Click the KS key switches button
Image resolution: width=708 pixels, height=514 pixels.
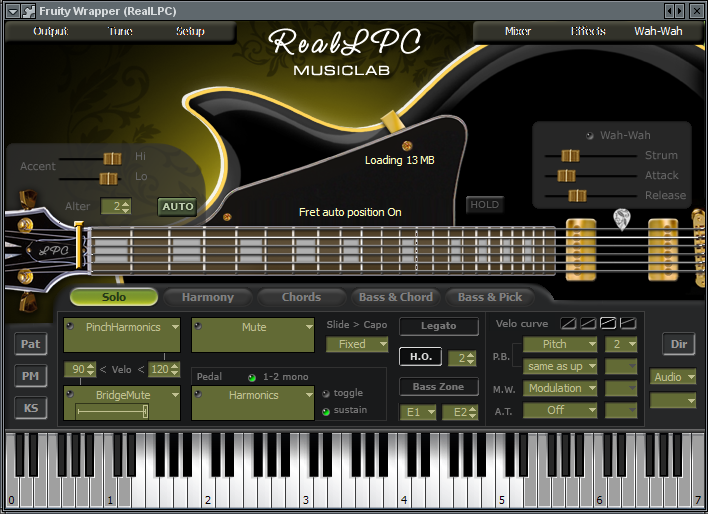tap(30, 408)
